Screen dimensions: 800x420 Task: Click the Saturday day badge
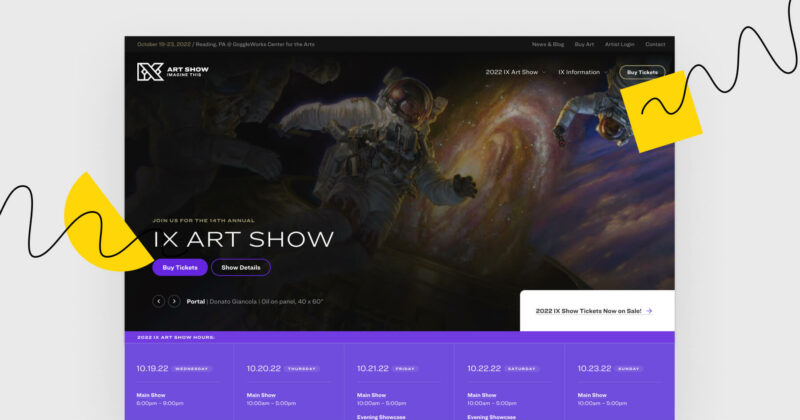522,368
